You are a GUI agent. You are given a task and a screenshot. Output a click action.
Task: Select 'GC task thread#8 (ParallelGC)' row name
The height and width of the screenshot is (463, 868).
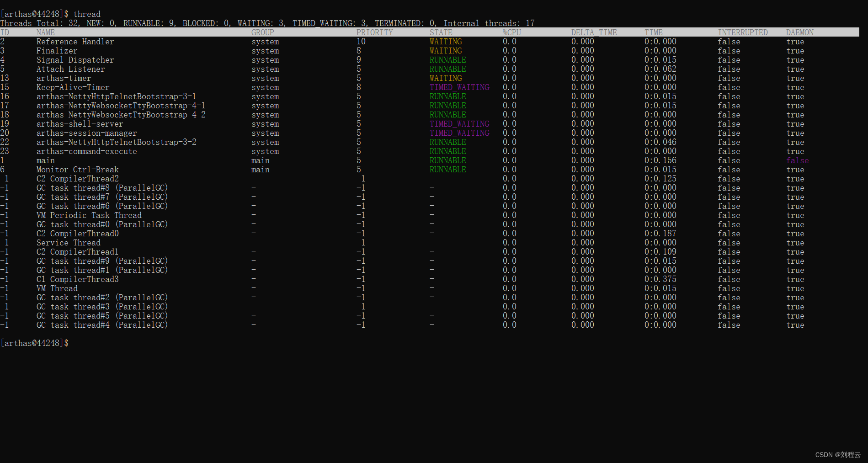pos(102,188)
